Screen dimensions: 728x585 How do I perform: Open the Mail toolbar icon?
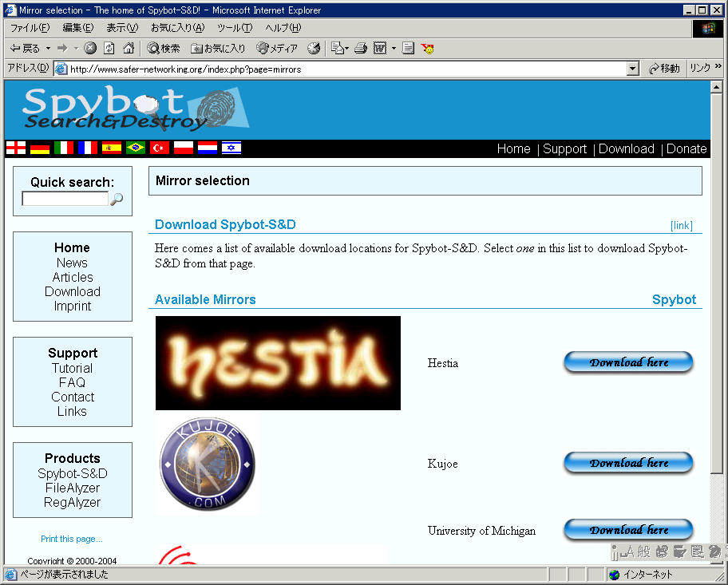(338, 49)
